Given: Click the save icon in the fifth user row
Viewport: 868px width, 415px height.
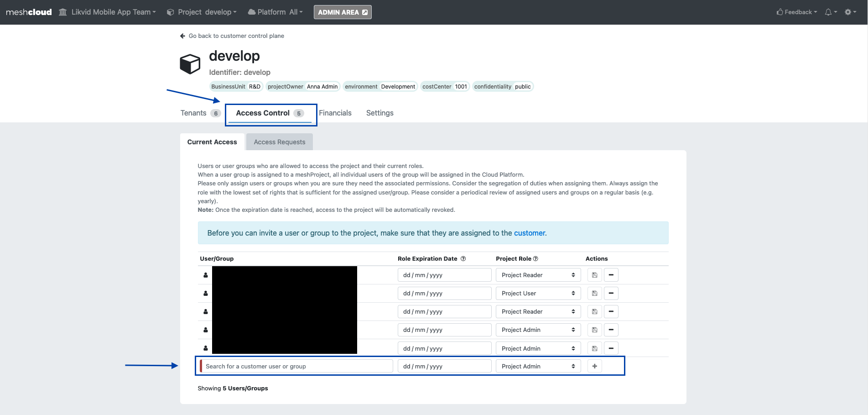Looking at the screenshot, I should coord(594,348).
